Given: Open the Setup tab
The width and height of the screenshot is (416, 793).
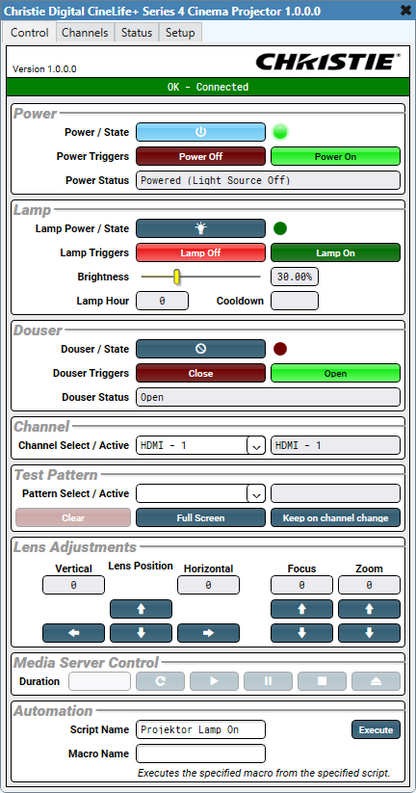Looking at the screenshot, I should [180, 33].
